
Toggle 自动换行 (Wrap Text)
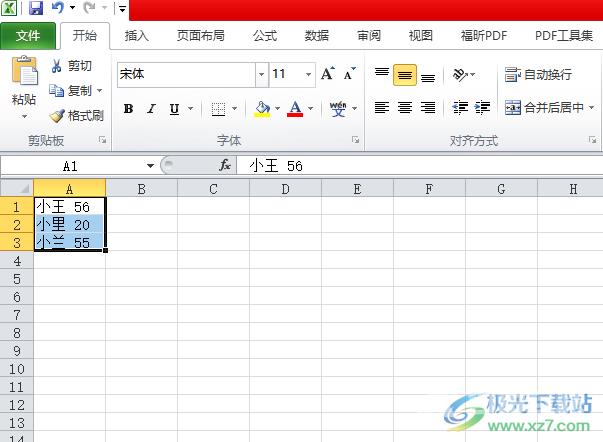(x=538, y=74)
